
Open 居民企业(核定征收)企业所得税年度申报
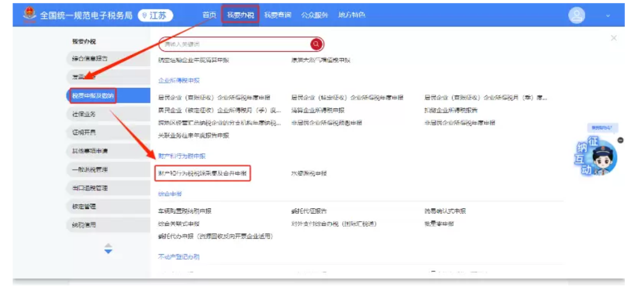tap(347, 98)
